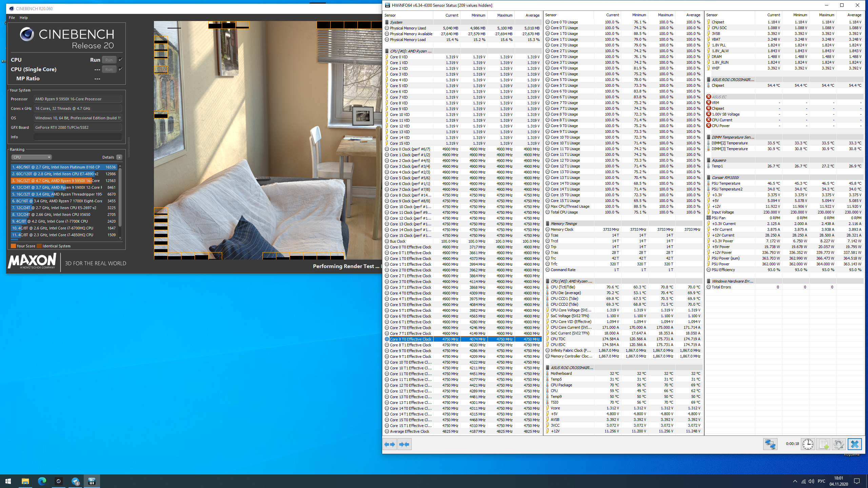Switch to HWiNFO in the taskbar
The image size is (868, 488).
coord(92,481)
